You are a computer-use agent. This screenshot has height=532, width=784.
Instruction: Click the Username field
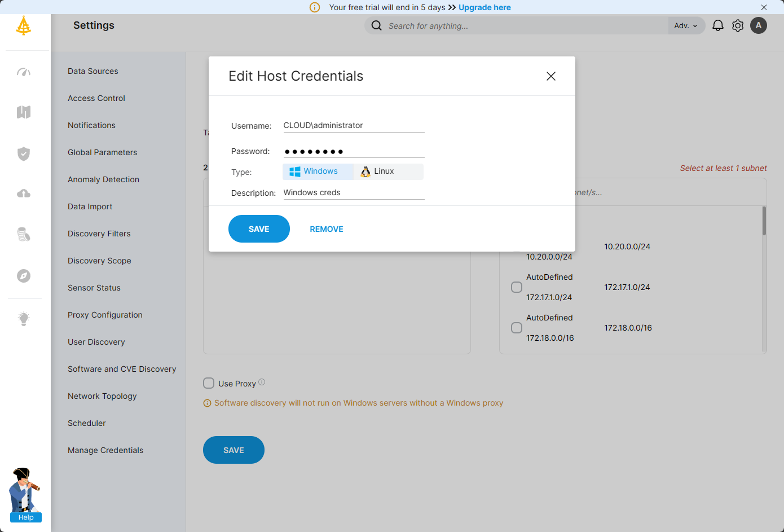click(354, 125)
